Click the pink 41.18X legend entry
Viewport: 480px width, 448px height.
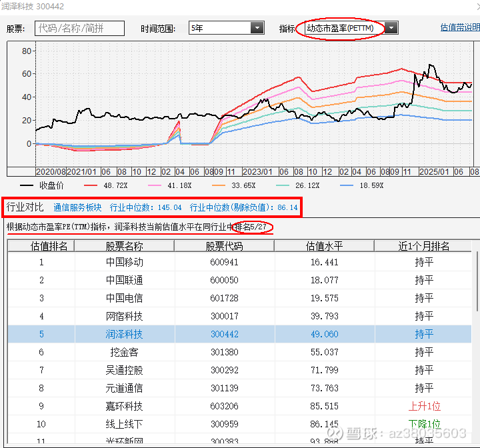tap(170, 185)
